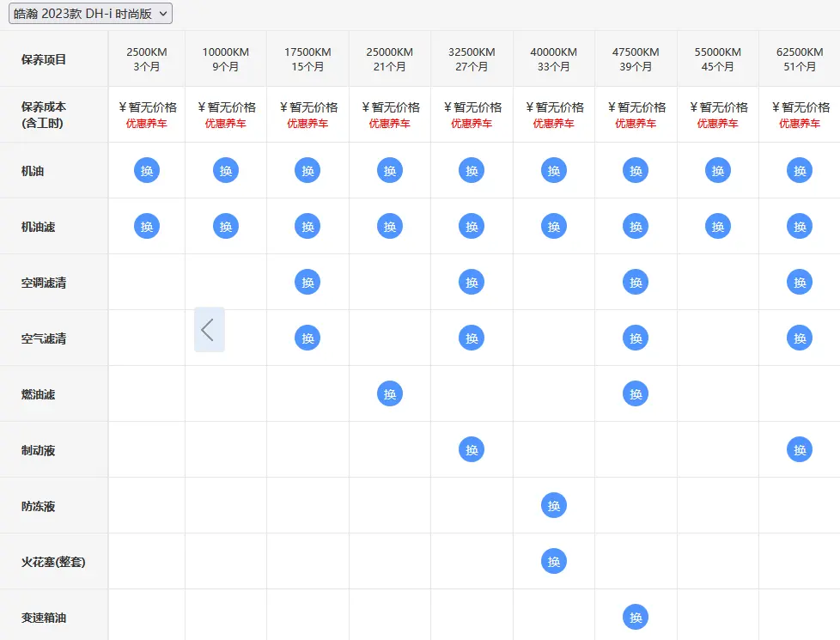Click the 火花塞(整套) 换 icon under 40000KM
Viewport: 840px width, 640px height.
553,561
